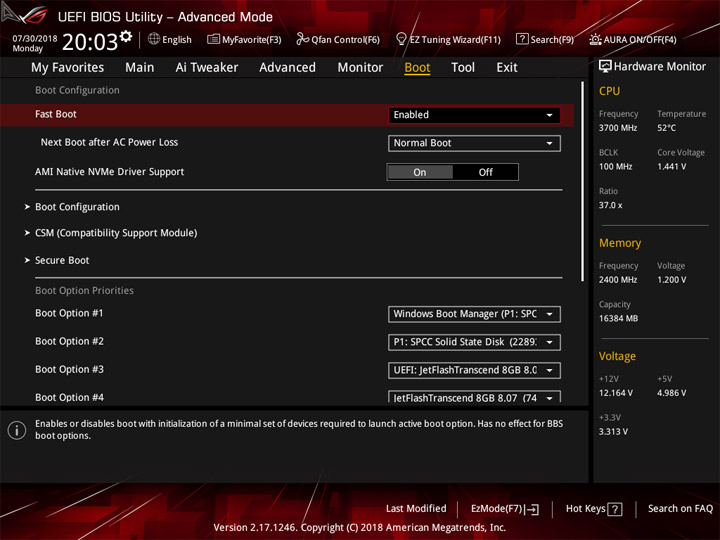This screenshot has width=720, height=540.
Task: Go to My Favorites tab
Action: pos(68,68)
